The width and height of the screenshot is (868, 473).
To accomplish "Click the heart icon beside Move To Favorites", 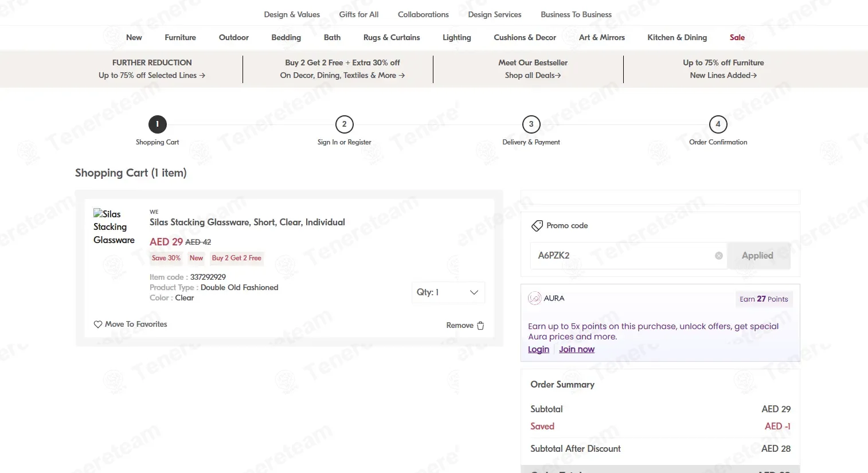I will coord(98,325).
